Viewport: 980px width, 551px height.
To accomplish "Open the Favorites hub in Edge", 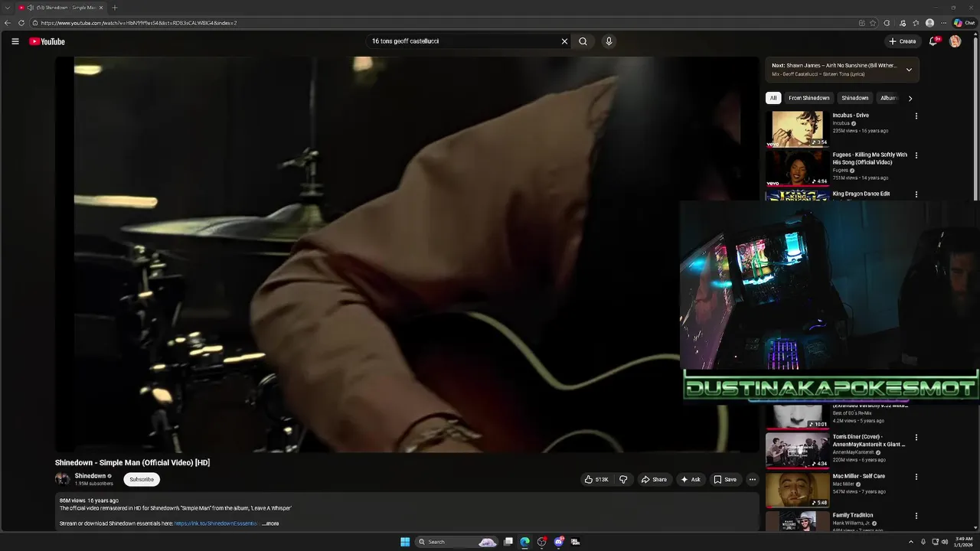I will point(916,23).
